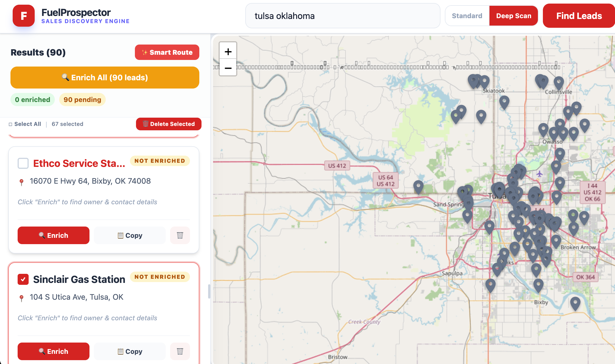Image resolution: width=615 pixels, height=364 pixels.
Task: Focus the search field containing tulsa oklahoma
Action: 343,16
